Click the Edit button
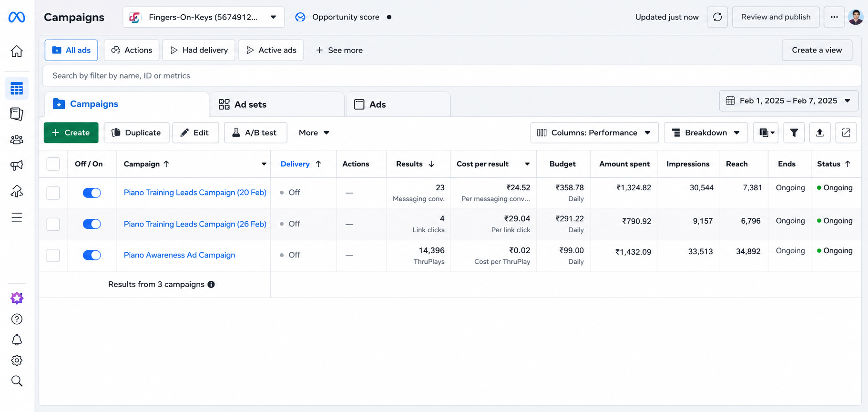The height and width of the screenshot is (412, 868). pos(195,133)
